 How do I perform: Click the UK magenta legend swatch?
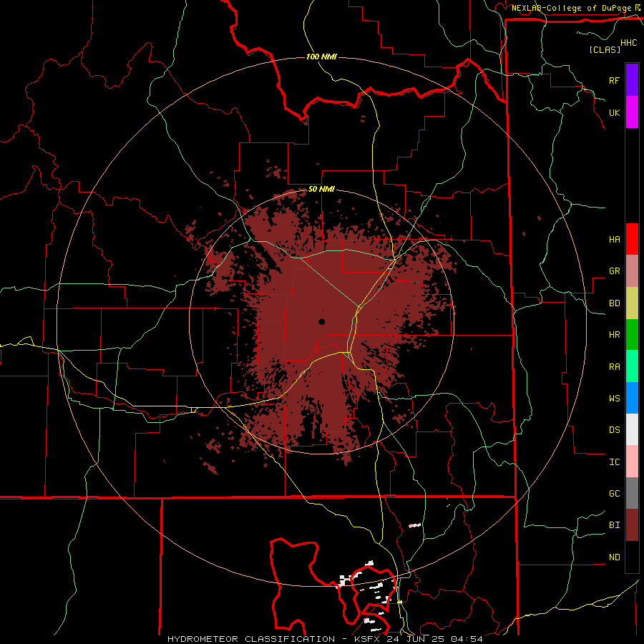632,112
